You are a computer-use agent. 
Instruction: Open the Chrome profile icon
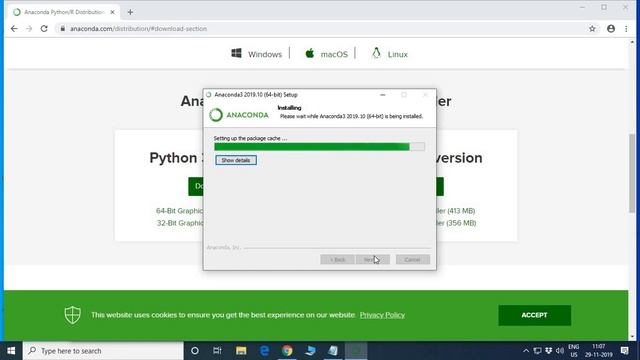click(611, 29)
